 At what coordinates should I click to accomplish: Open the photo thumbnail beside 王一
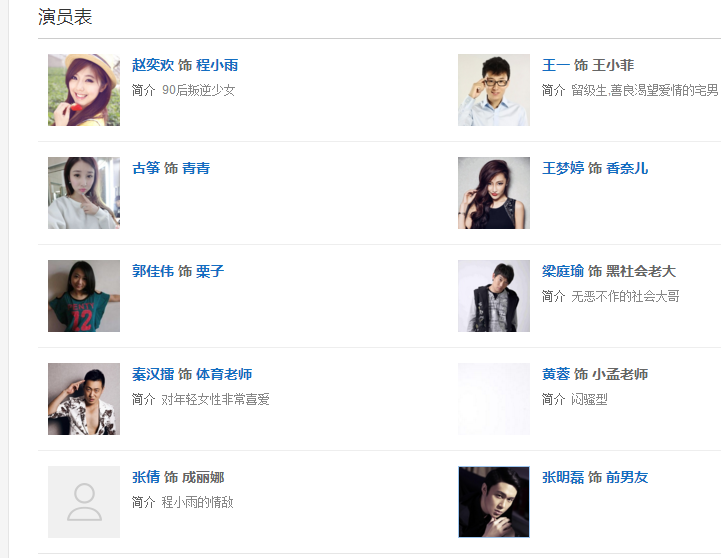(494, 90)
